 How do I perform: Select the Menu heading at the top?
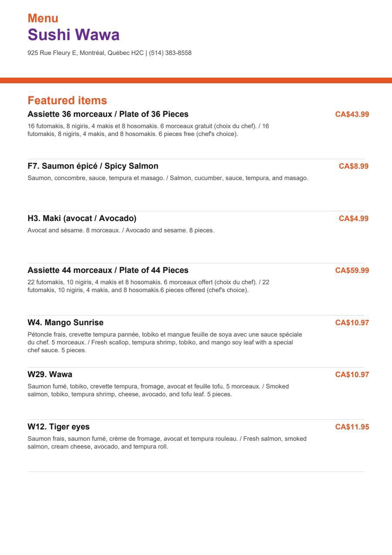pyautogui.click(x=43, y=18)
